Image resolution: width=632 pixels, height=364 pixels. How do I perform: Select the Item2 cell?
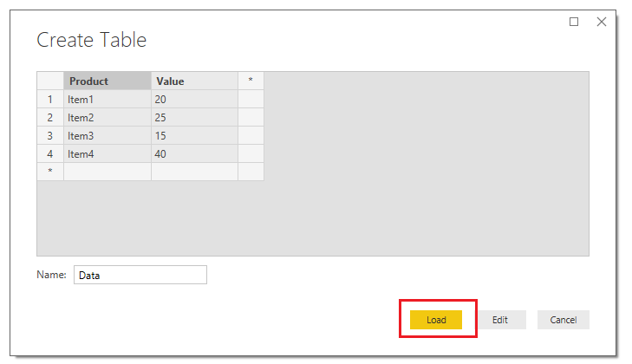coord(108,117)
